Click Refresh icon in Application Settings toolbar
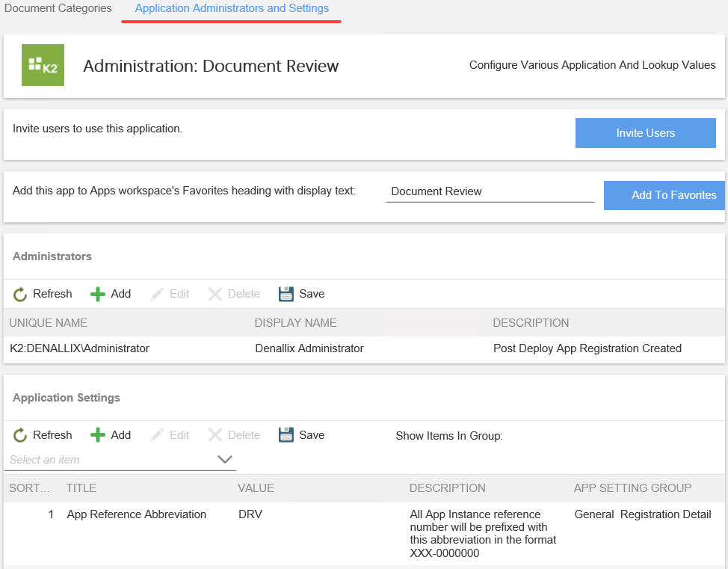728x569 pixels. tap(20, 436)
